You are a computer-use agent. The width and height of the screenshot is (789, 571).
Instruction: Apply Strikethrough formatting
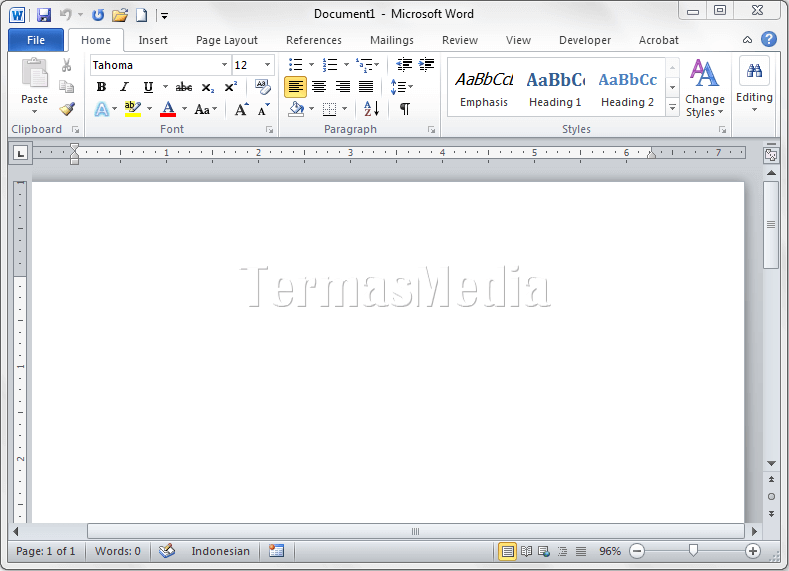184,87
